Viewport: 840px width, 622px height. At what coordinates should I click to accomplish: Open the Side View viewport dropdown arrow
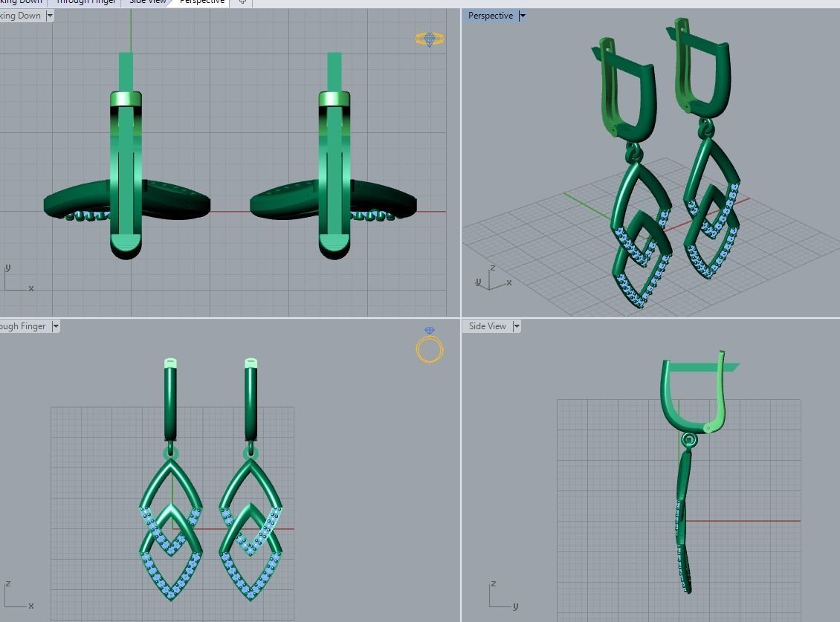coord(517,326)
